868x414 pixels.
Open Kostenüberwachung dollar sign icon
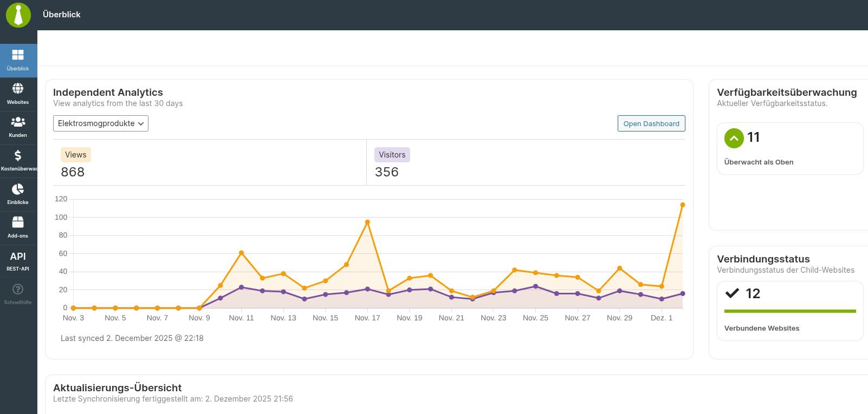pos(18,156)
